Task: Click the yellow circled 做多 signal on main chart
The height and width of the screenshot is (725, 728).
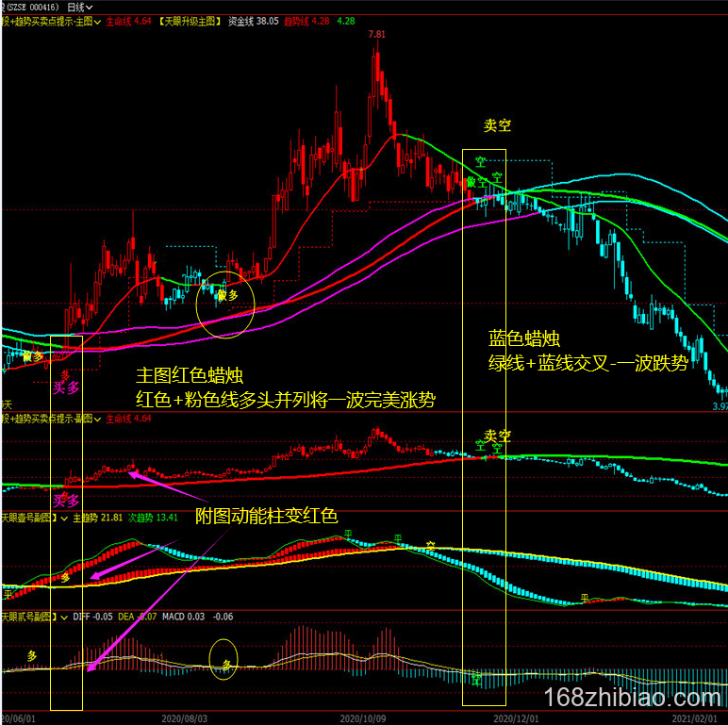Action: pyautogui.click(x=226, y=296)
